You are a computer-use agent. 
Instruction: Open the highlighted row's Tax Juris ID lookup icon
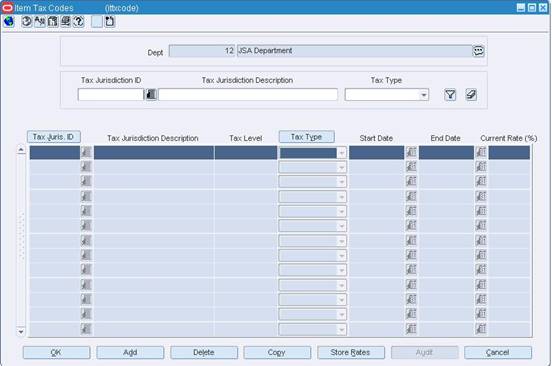(86, 152)
